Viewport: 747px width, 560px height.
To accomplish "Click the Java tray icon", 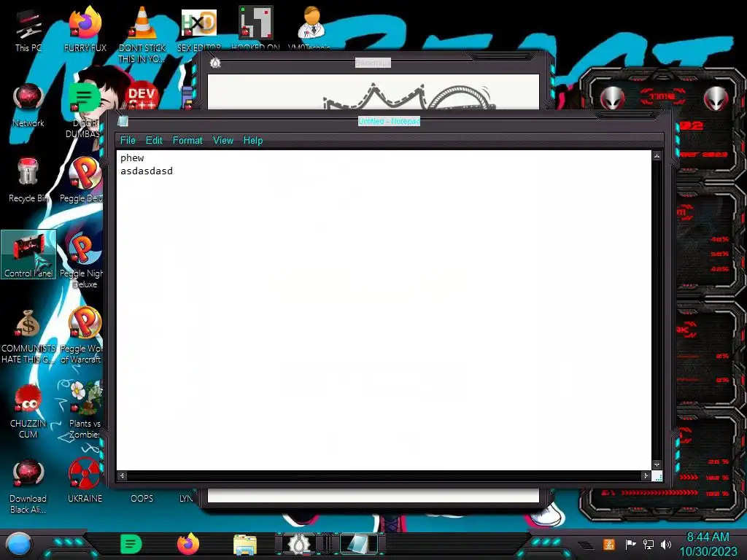I will point(608,544).
